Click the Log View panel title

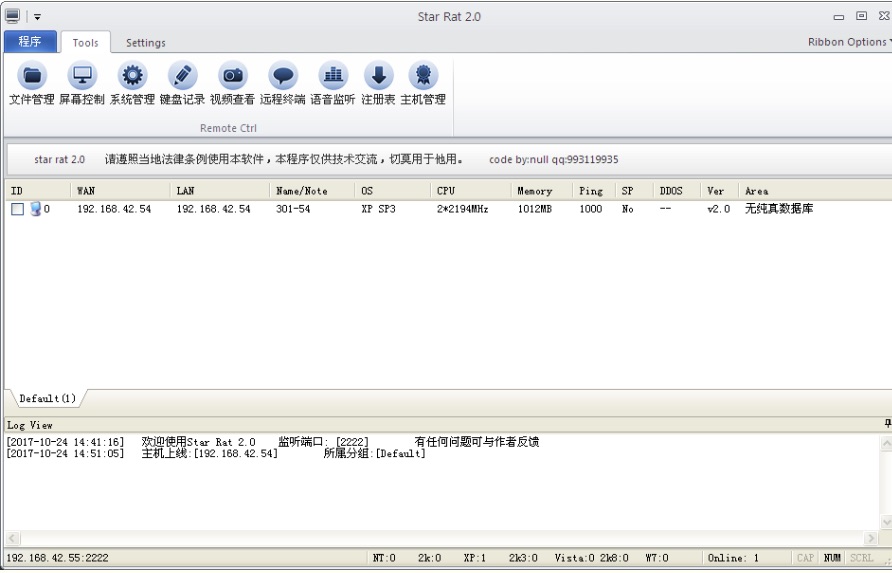(x=30, y=425)
